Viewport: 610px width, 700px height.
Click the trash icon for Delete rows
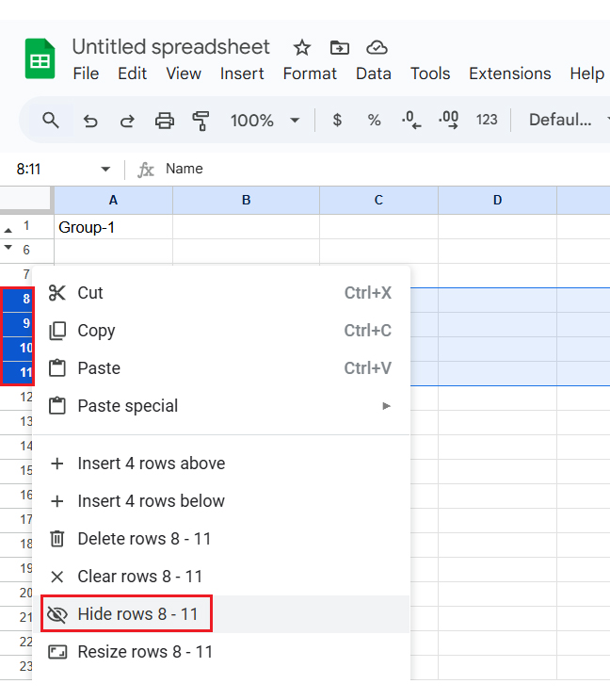point(57,539)
